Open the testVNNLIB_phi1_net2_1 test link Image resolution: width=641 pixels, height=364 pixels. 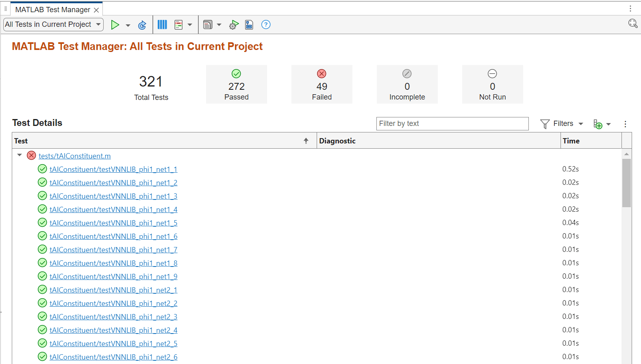point(113,290)
